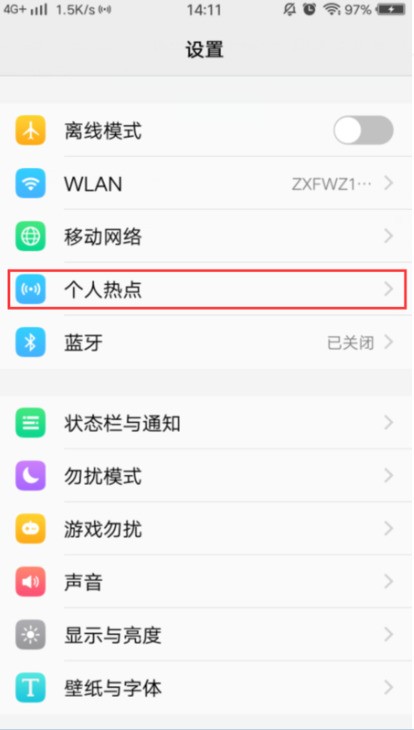This screenshot has height=730, width=414.
Task: Tap the red speaker sound icon
Action: (30, 582)
